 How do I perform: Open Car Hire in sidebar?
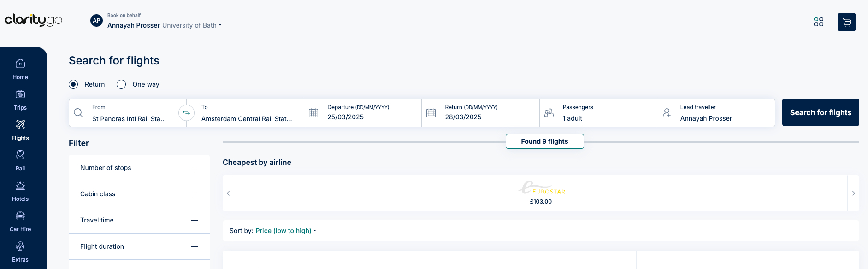tap(20, 221)
